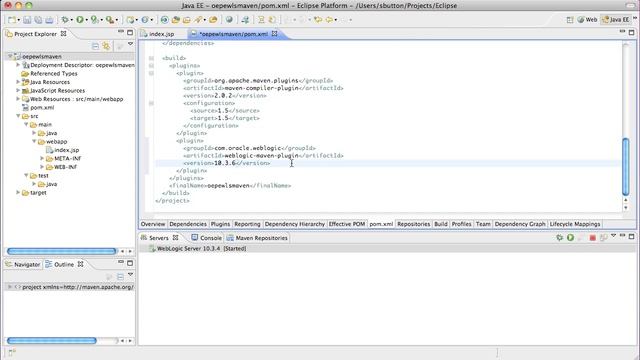
Task: Click the New file toolbar icon
Action: point(12,20)
